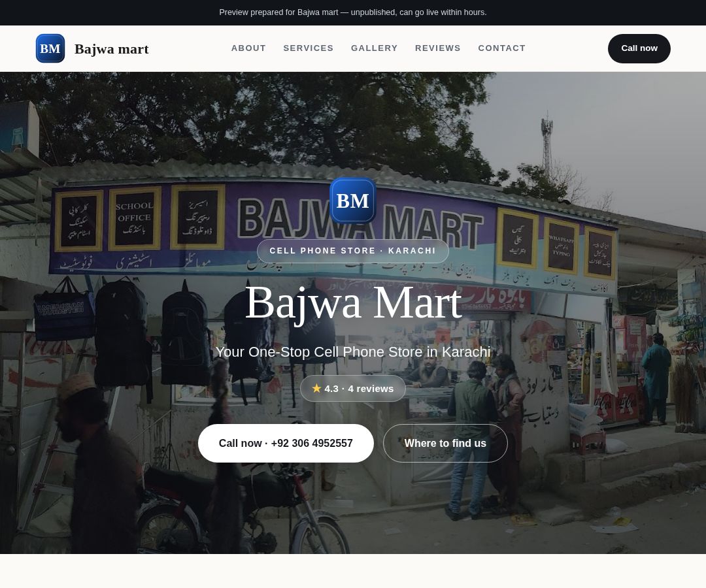Open the About section from the navigation
This screenshot has height=588, width=706.
click(248, 48)
